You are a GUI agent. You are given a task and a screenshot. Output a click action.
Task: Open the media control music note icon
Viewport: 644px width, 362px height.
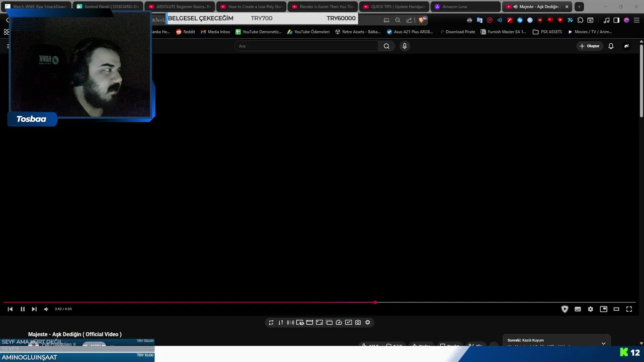tap(606, 20)
